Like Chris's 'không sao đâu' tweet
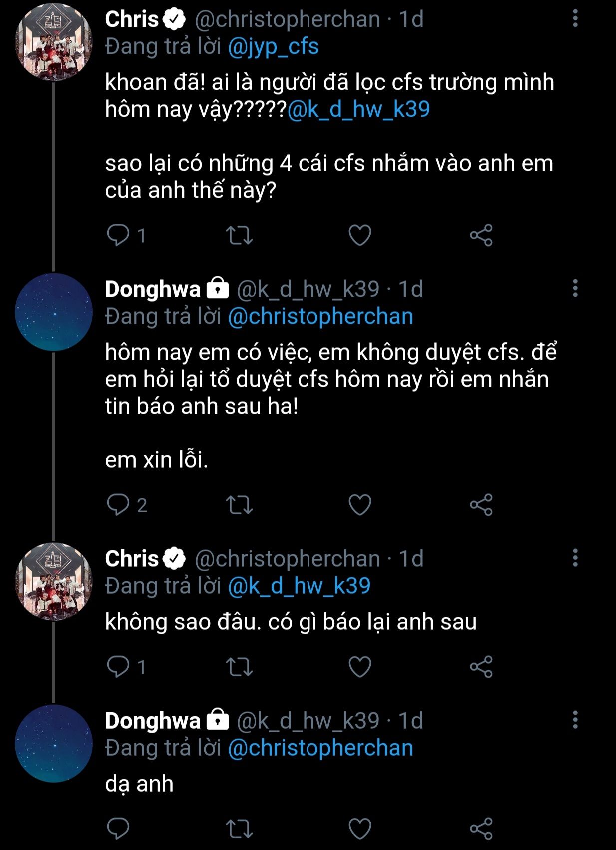Screen dimensions: 616x850 [360, 667]
